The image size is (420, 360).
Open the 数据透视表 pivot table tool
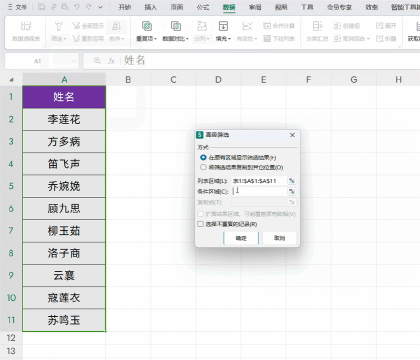26,31
